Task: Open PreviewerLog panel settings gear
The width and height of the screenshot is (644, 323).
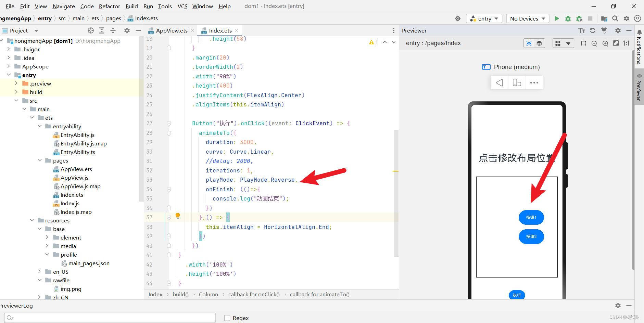Action: [x=618, y=306]
